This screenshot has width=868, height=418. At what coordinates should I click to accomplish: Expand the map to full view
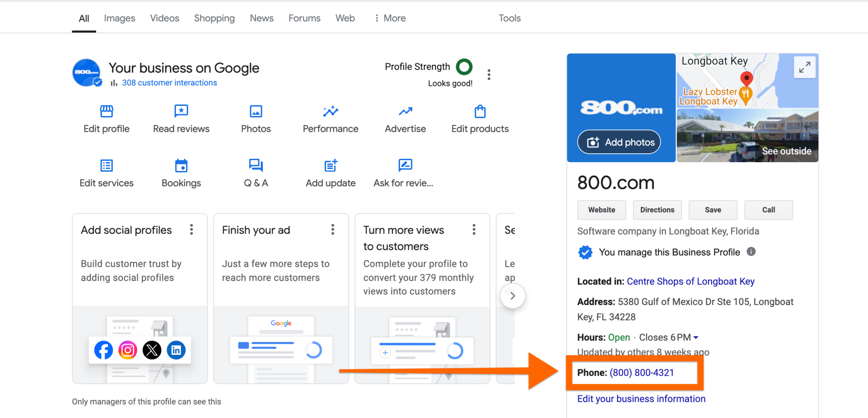tap(804, 67)
